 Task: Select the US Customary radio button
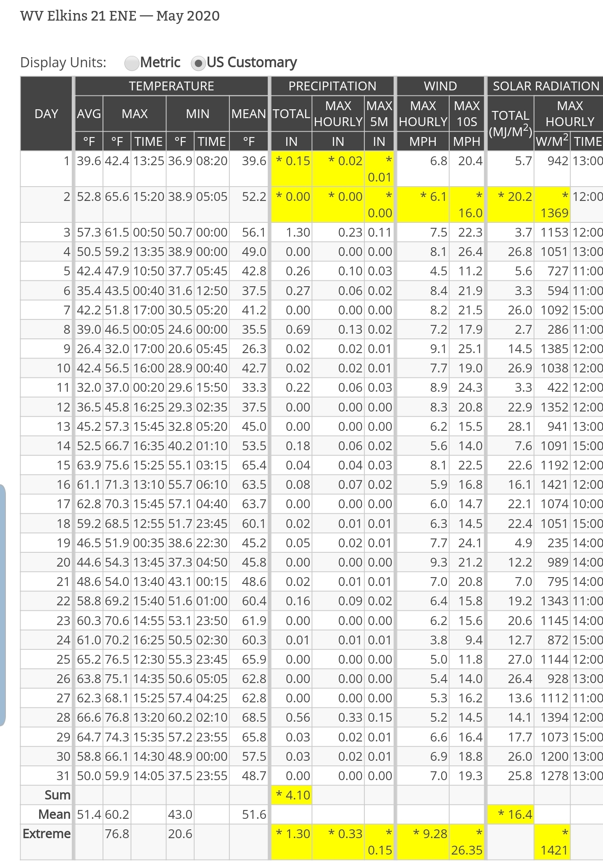198,63
